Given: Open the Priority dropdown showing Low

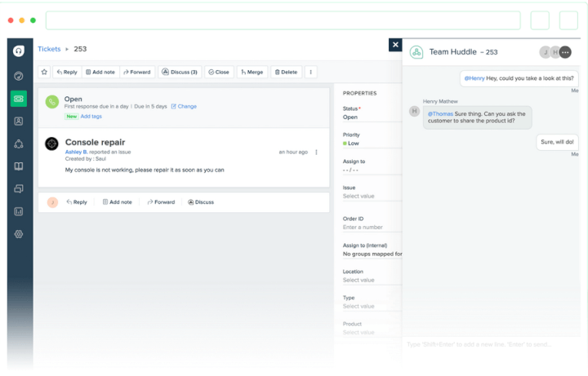Looking at the screenshot, I should pos(372,144).
